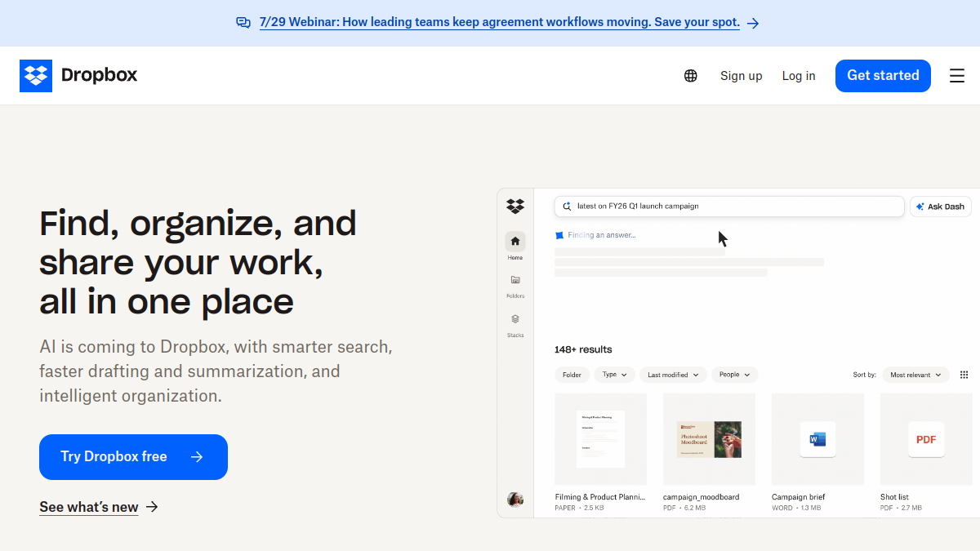This screenshot has width=980, height=551.
Task: Select the Home icon in preview sidebar
Action: 515,241
